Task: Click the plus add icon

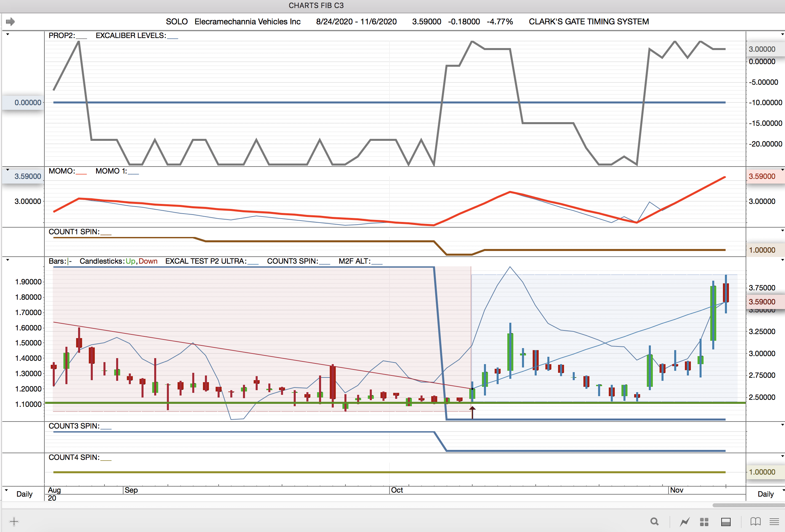Action: [14, 522]
